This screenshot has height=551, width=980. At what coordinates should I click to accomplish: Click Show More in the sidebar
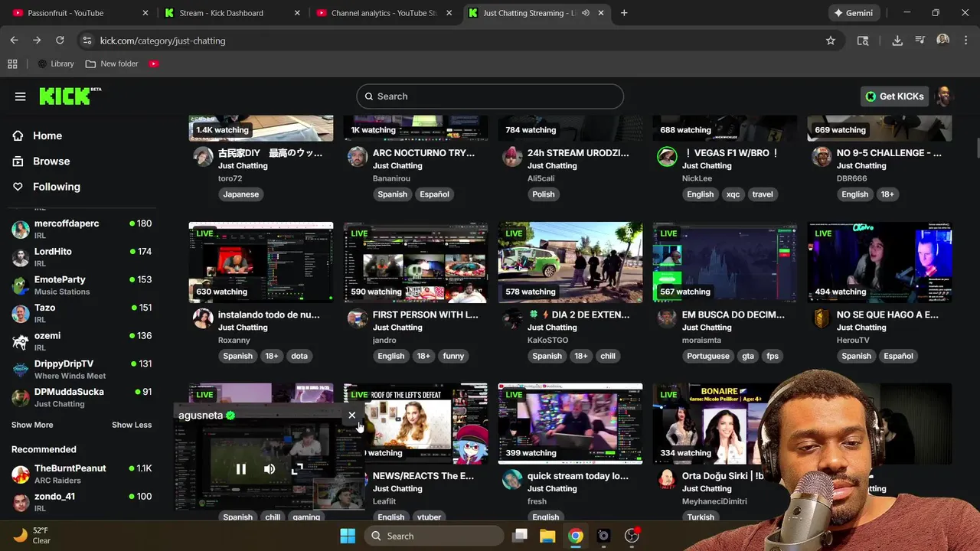pyautogui.click(x=32, y=425)
